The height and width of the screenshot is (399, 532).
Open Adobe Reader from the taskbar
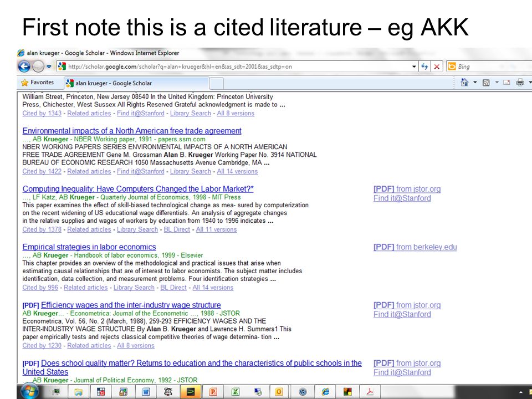[370, 392]
